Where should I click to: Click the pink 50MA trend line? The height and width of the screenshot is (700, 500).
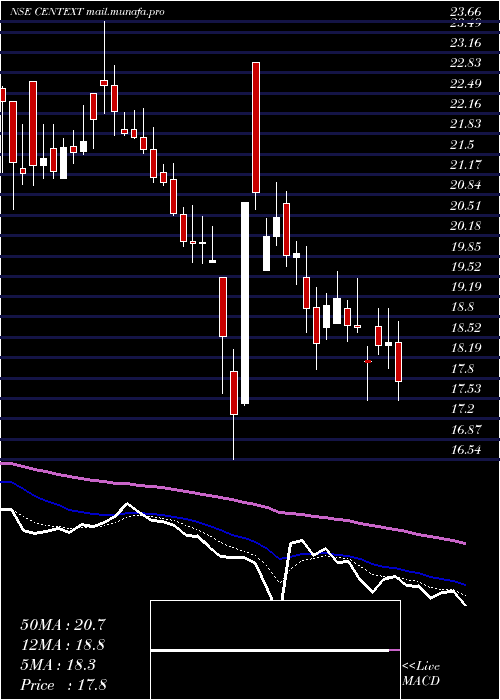coord(232,500)
